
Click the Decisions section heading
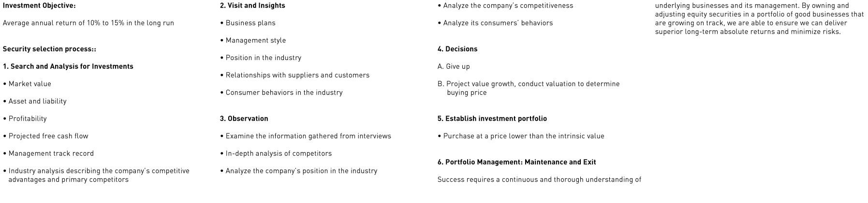click(457, 49)
